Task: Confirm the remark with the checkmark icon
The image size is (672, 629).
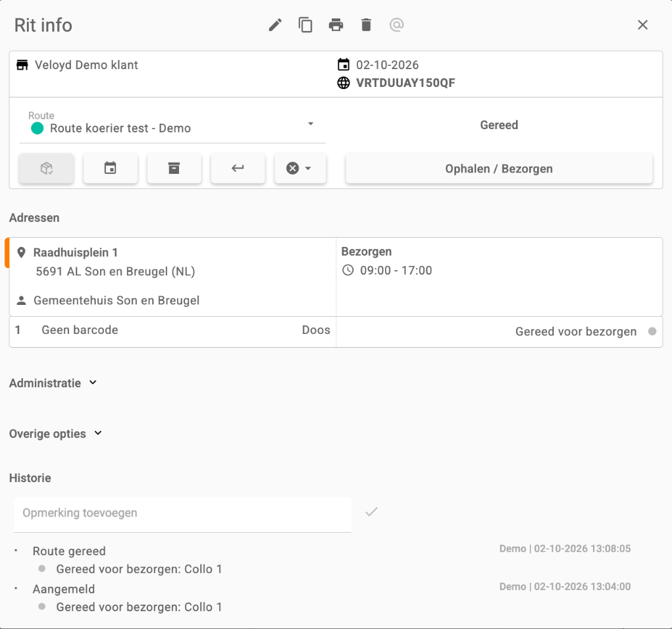Action: tap(372, 512)
